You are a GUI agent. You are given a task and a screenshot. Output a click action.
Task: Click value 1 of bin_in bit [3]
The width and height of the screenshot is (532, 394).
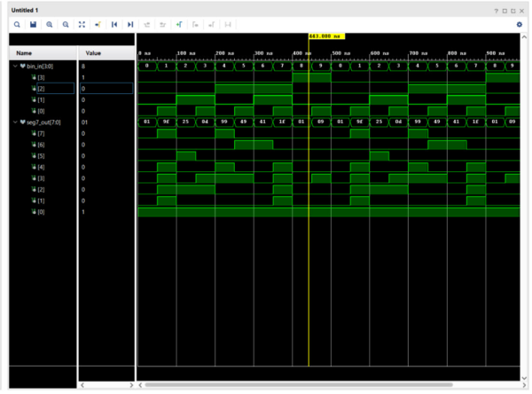pyautogui.click(x=83, y=77)
